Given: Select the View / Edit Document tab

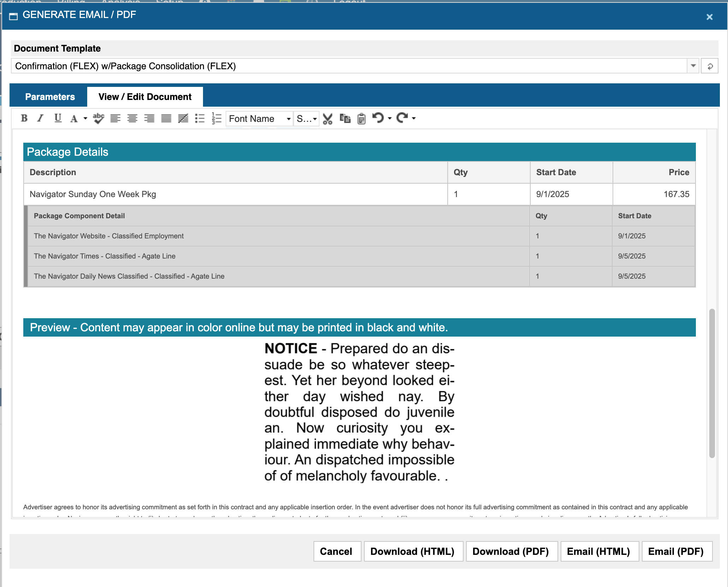Looking at the screenshot, I should [x=145, y=97].
